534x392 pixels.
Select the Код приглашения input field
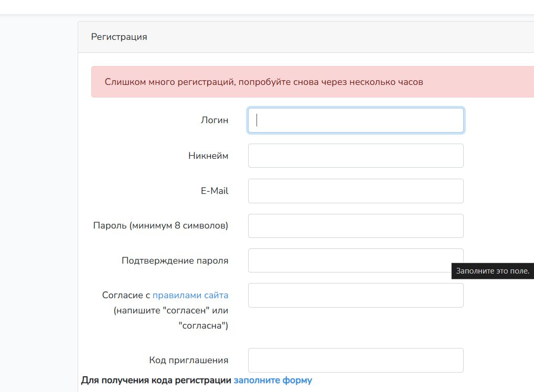[x=355, y=360]
